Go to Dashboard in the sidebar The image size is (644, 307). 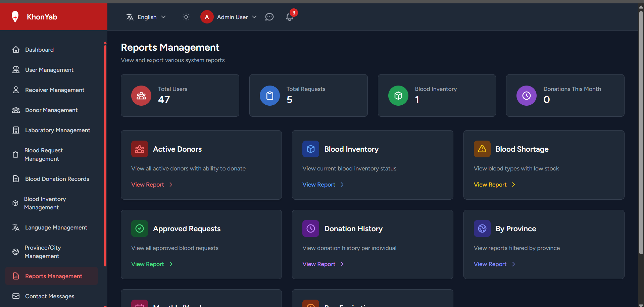point(51,50)
